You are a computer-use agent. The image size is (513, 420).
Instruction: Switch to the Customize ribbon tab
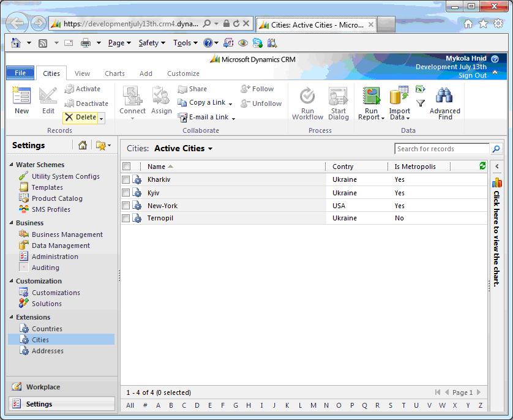[x=183, y=73]
